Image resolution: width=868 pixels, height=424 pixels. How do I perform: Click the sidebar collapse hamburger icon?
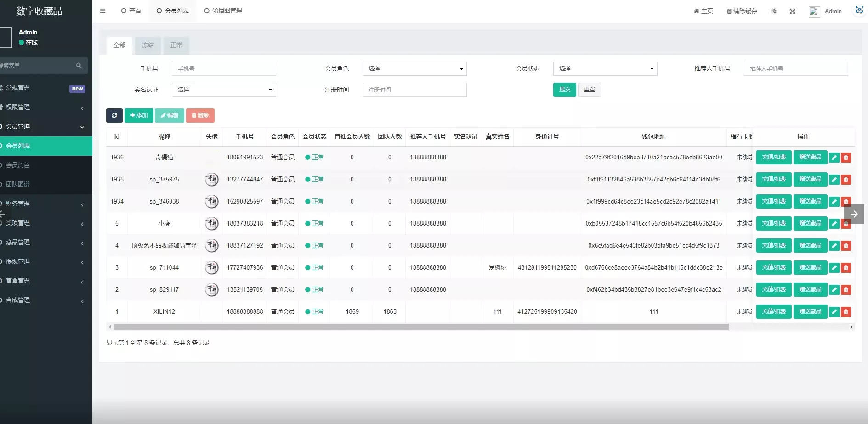[102, 11]
